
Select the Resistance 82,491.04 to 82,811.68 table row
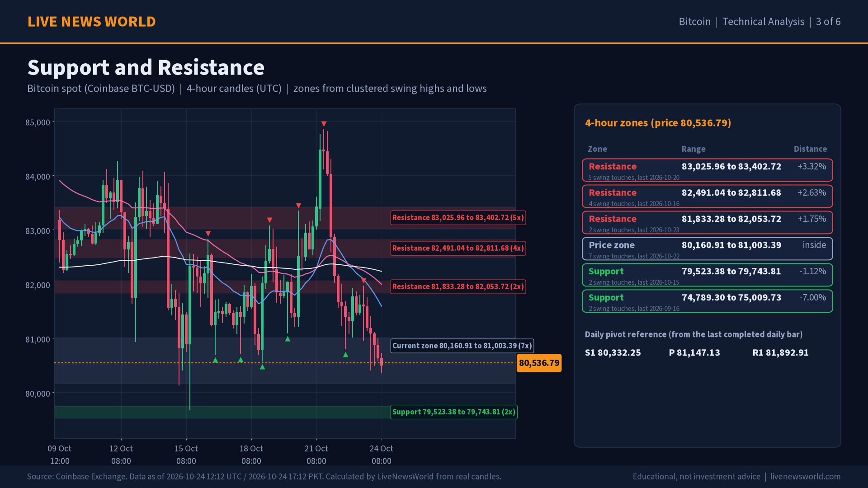[708, 197]
